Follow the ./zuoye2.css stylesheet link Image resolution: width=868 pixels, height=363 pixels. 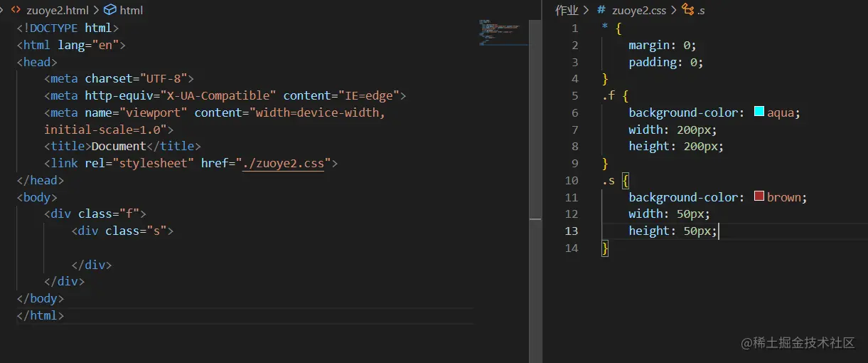pos(283,163)
